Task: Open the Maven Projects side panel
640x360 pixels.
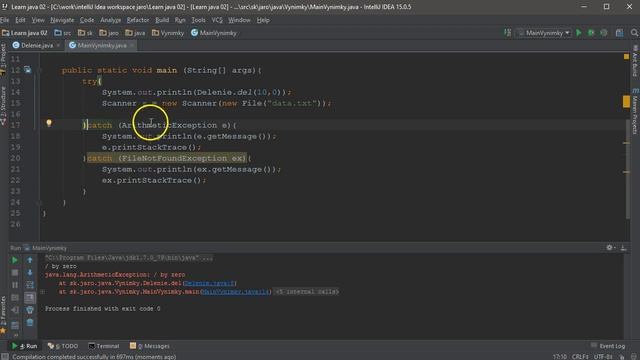Action: click(635, 111)
